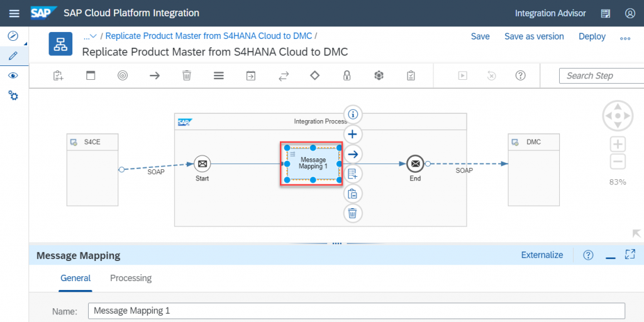Viewport: 644px width, 322px height.
Task: Click the panel splitter dots handle
Action: click(x=337, y=243)
